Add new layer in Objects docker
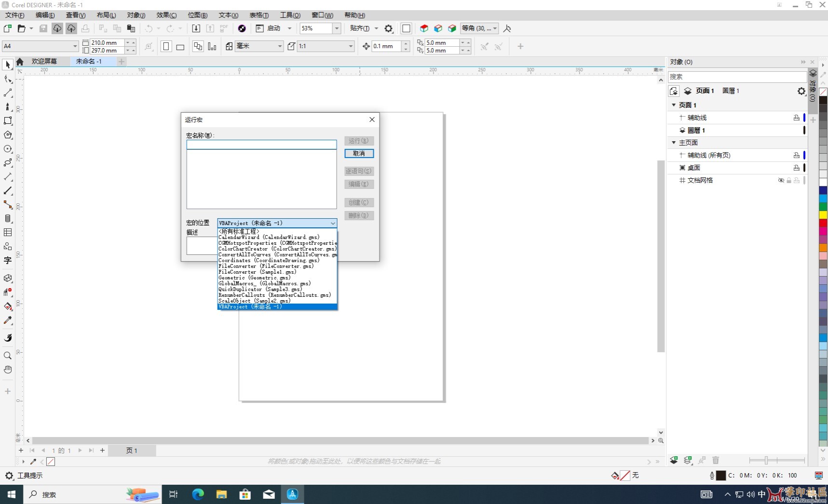 (x=674, y=460)
